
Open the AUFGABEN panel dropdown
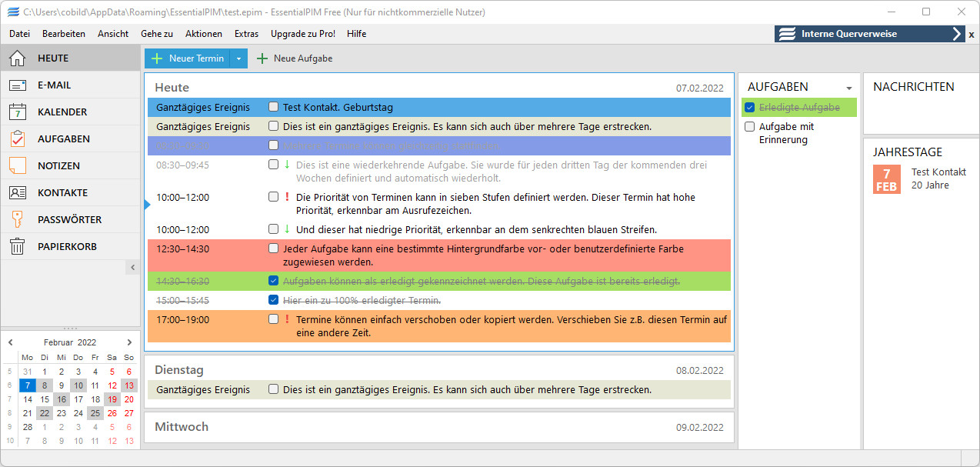[x=849, y=88]
